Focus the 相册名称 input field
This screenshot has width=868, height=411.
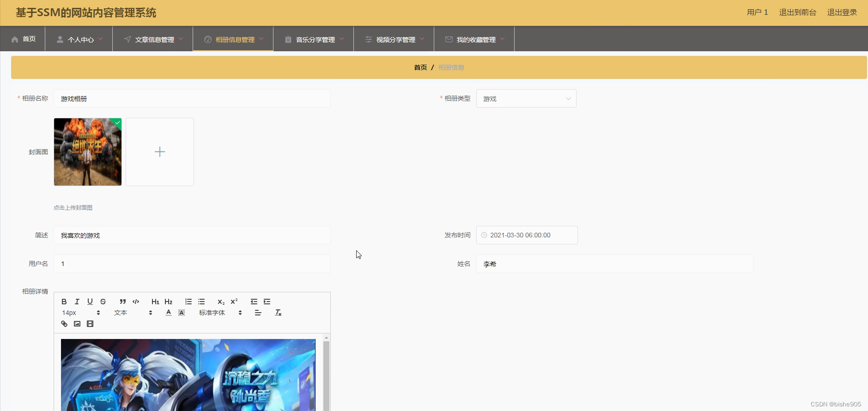[192, 98]
